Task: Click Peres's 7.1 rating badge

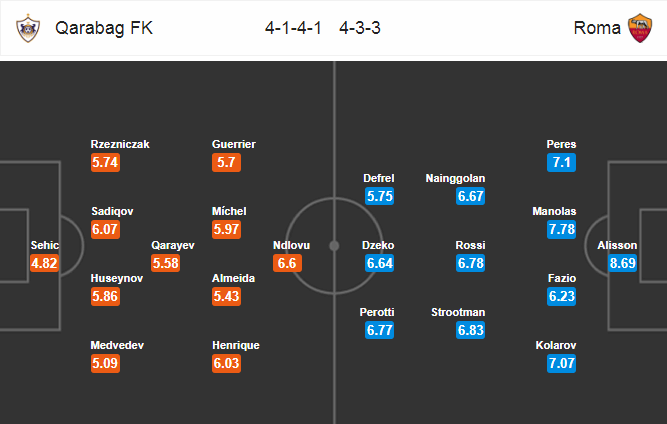Action: tap(562, 162)
